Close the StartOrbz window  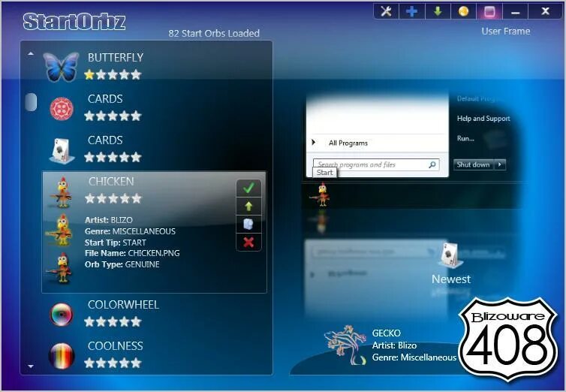tap(545, 11)
